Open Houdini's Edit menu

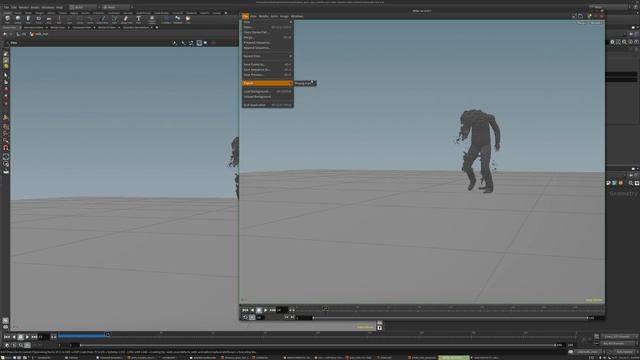pos(14,7)
